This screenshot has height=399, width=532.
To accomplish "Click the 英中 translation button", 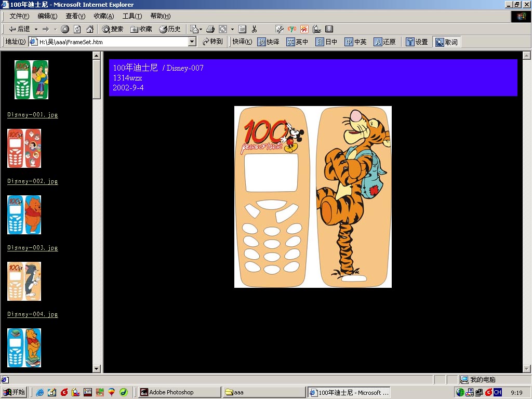I will click(298, 42).
